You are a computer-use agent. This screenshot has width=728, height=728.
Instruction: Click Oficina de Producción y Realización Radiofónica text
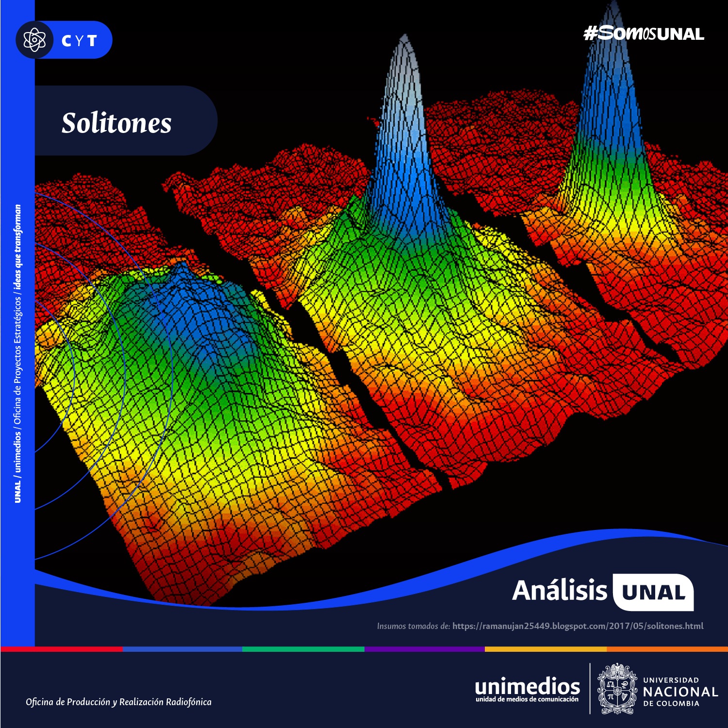point(118,702)
